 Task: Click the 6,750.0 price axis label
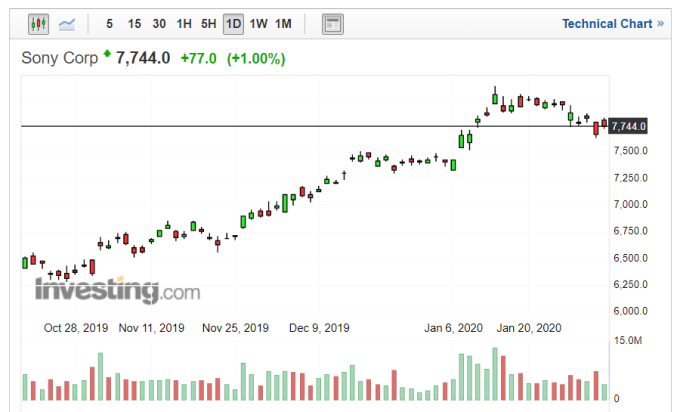pyautogui.click(x=631, y=231)
